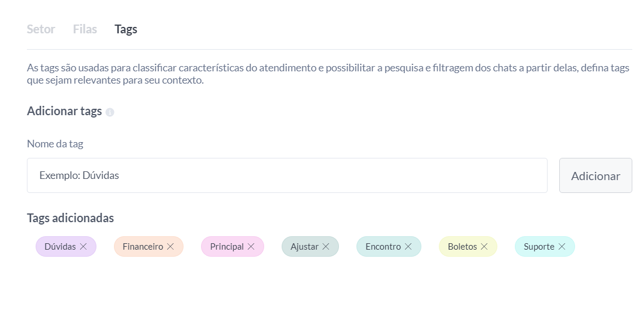Click the gray Ajustar tag label
This screenshot has height=314, width=644.
point(304,247)
